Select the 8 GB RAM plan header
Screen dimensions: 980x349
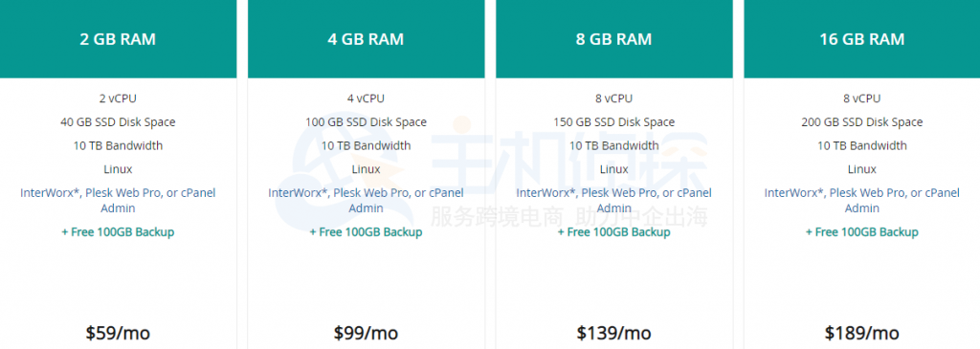point(613,38)
